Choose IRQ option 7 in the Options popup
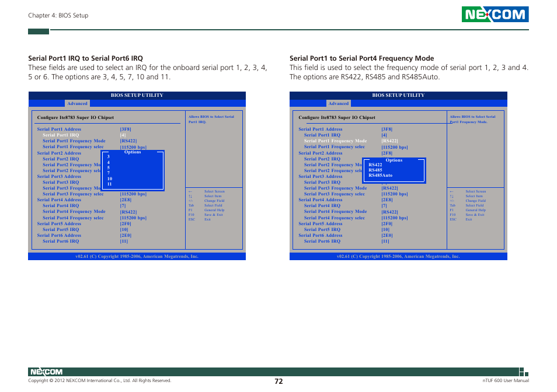The width and height of the screenshot is (557, 392). click(x=109, y=173)
